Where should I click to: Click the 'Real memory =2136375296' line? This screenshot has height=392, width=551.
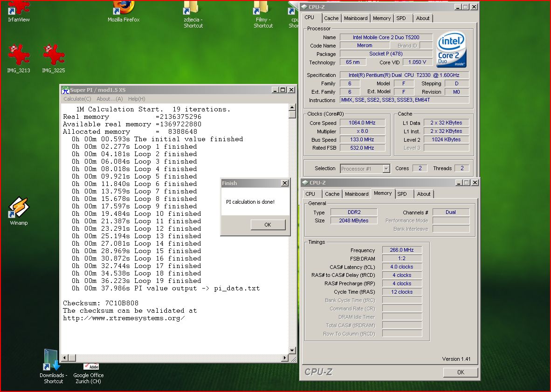click(x=132, y=117)
